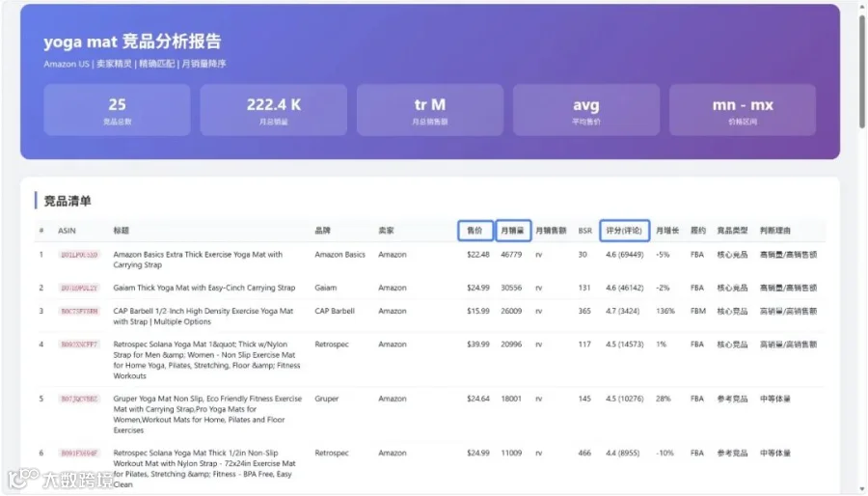Click the price '$24.64'
The width and height of the screenshot is (868, 496).
tap(478, 399)
